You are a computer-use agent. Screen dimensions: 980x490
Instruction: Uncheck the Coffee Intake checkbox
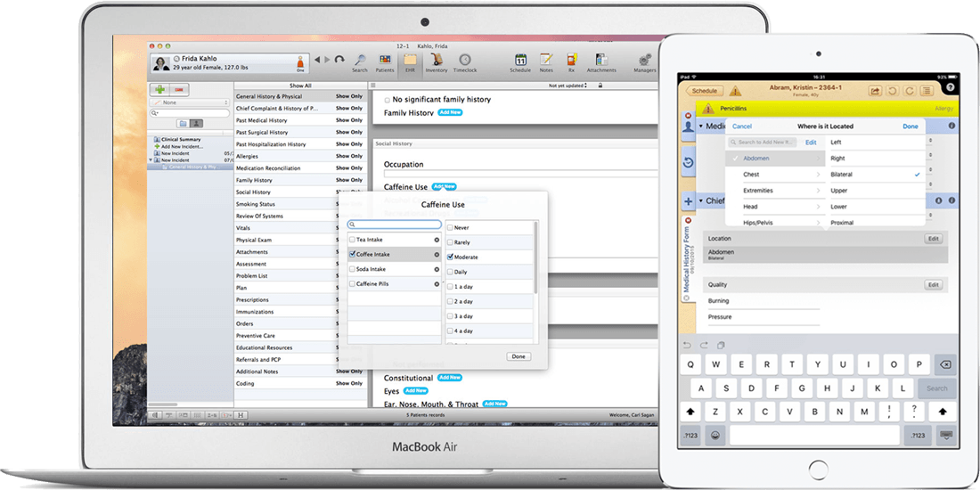(x=353, y=255)
